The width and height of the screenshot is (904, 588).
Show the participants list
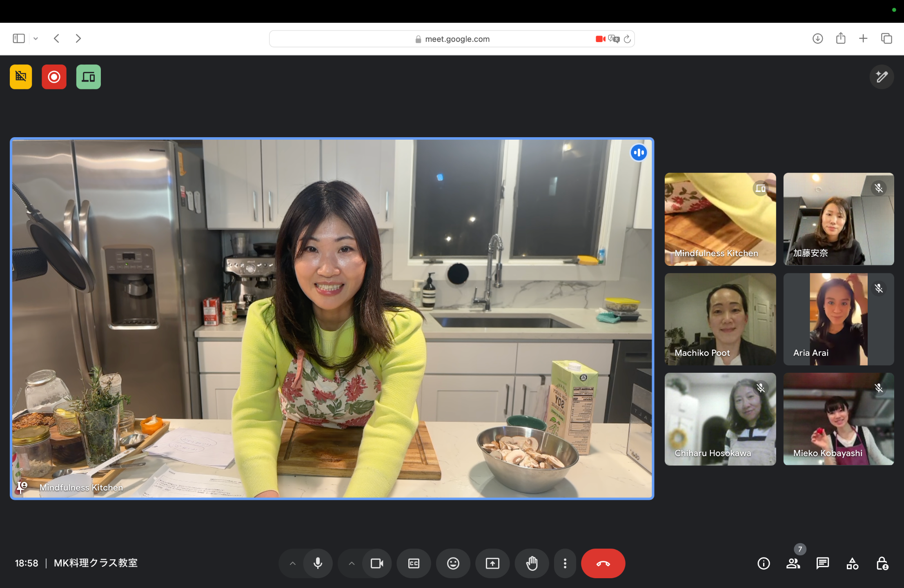point(793,563)
